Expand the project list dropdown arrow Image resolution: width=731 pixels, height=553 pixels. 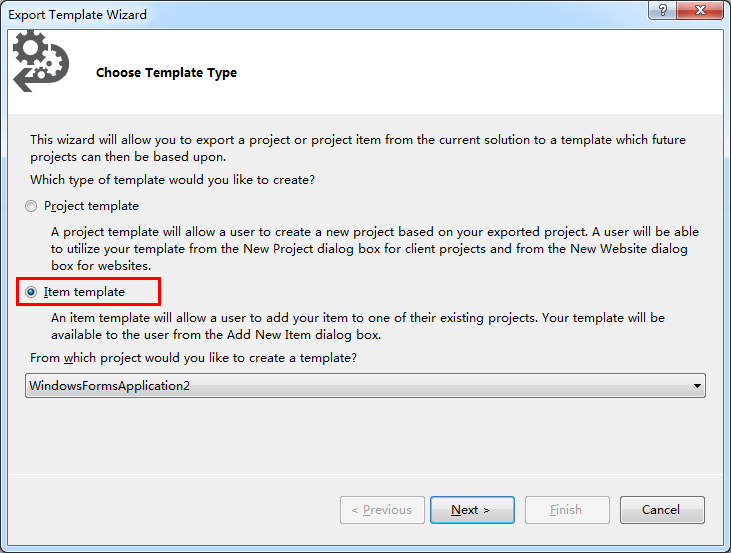coord(696,386)
